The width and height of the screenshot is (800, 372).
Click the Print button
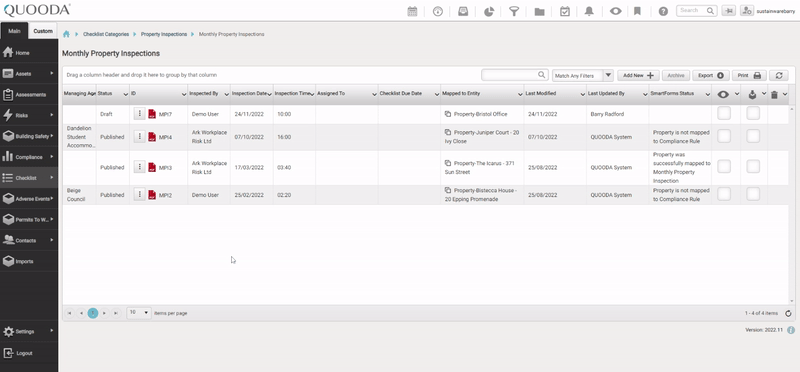click(x=749, y=75)
